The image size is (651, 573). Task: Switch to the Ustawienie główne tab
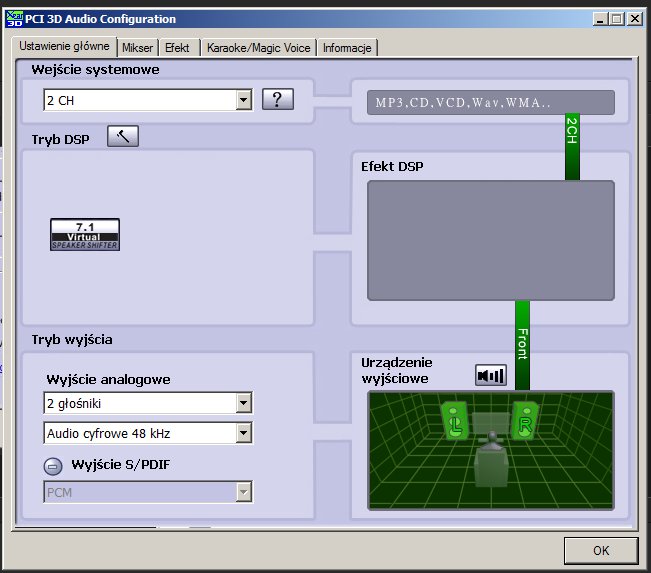tap(64, 46)
